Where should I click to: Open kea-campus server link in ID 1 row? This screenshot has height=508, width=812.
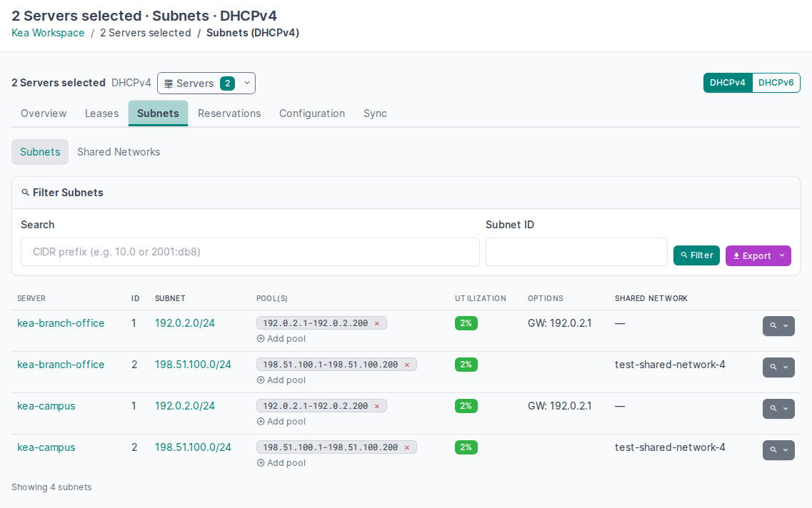46,406
